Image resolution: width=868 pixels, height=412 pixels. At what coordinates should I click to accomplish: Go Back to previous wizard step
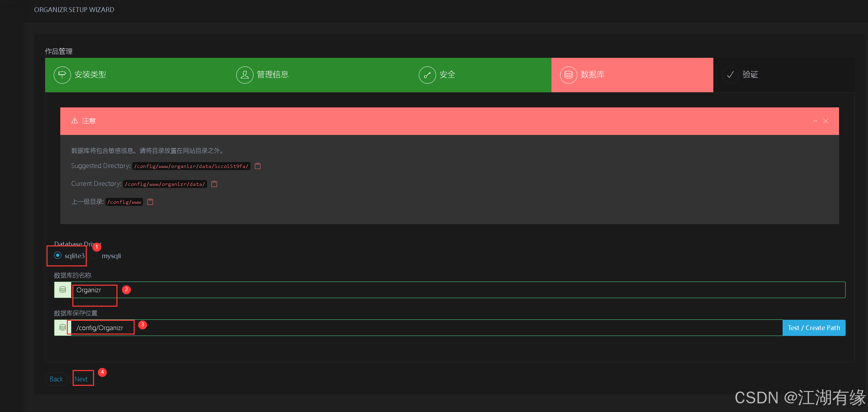tap(56, 379)
